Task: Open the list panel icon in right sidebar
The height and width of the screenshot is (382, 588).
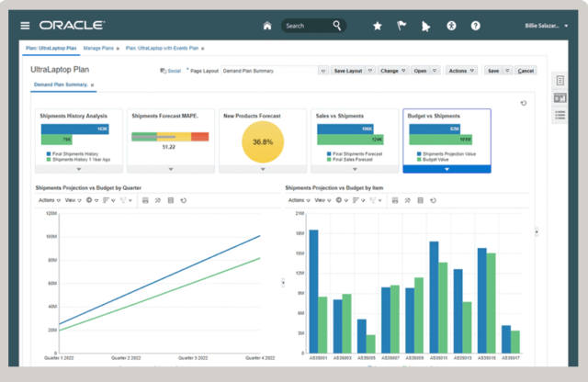Action: point(560,116)
